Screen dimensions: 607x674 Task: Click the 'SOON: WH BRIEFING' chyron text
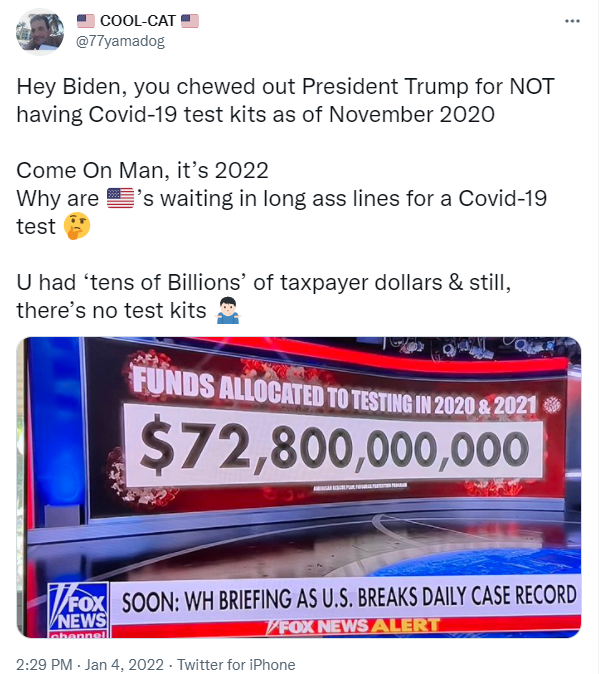pyautogui.click(x=349, y=598)
